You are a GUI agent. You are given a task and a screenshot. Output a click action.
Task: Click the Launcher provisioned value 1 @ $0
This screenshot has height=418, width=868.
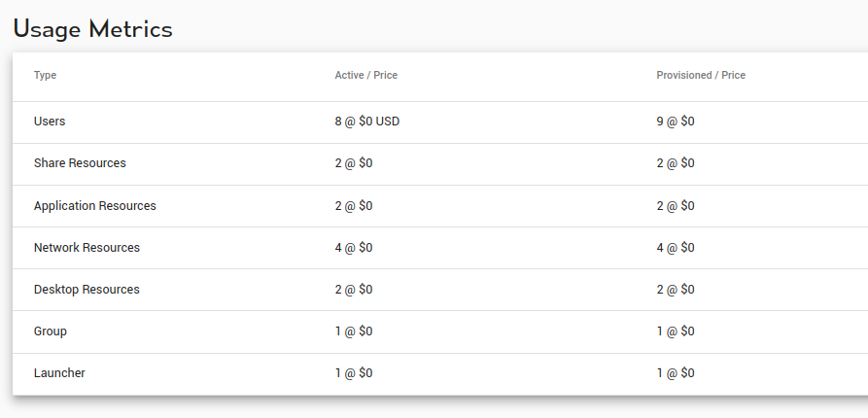tap(676, 373)
